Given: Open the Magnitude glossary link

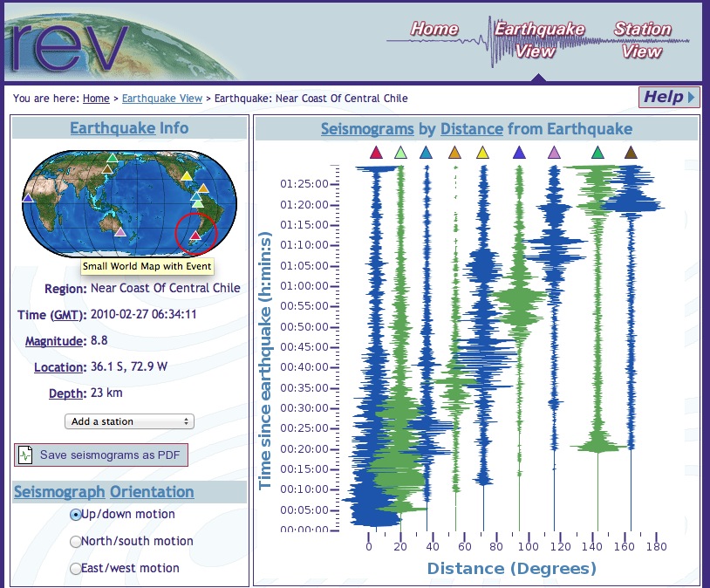Looking at the screenshot, I should coord(55,341).
